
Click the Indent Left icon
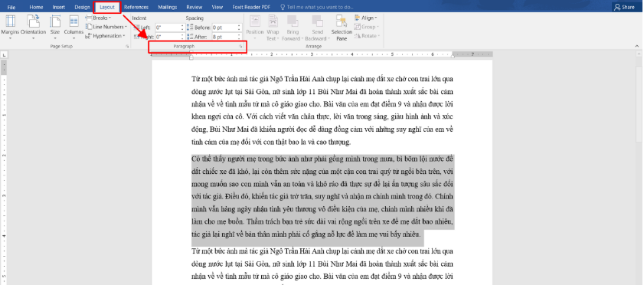137,28
